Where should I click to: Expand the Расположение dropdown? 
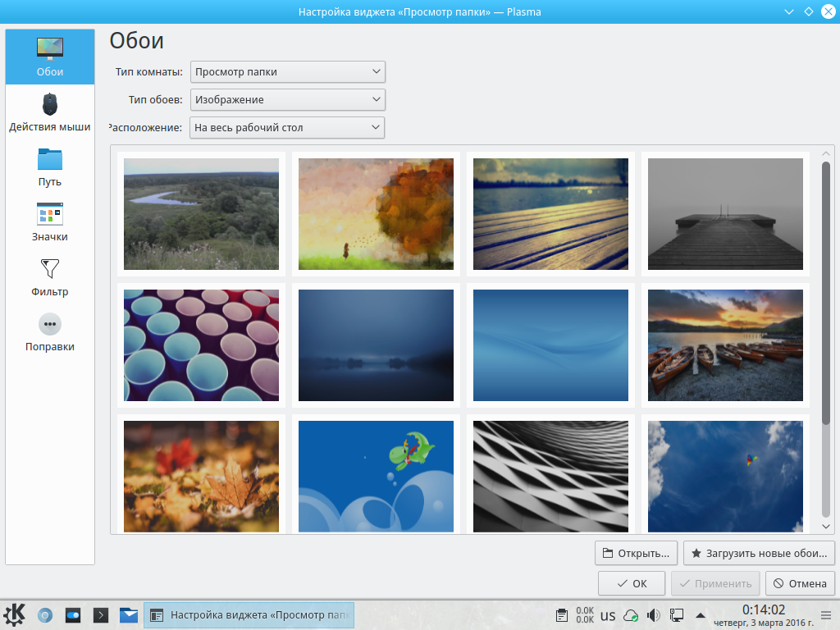[287, 128]
